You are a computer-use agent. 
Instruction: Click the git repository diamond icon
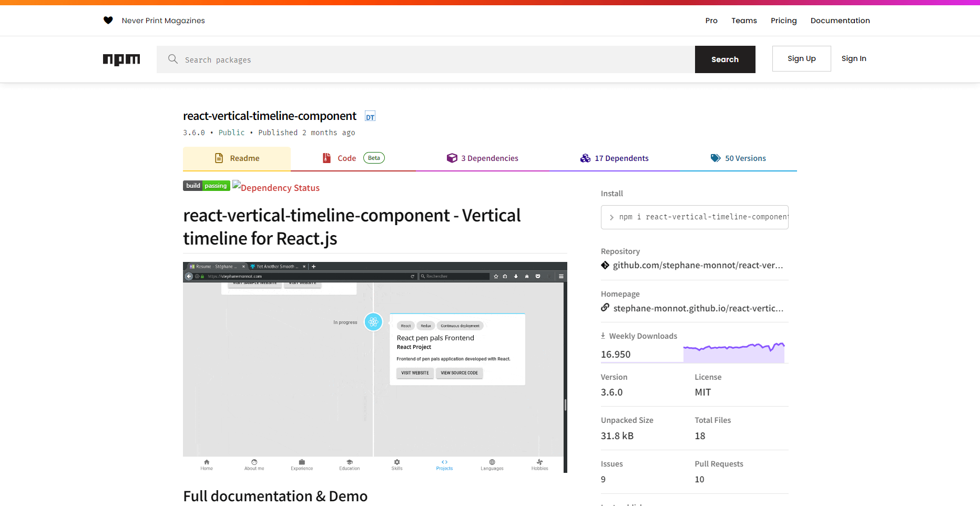click(x=605, y=265)
